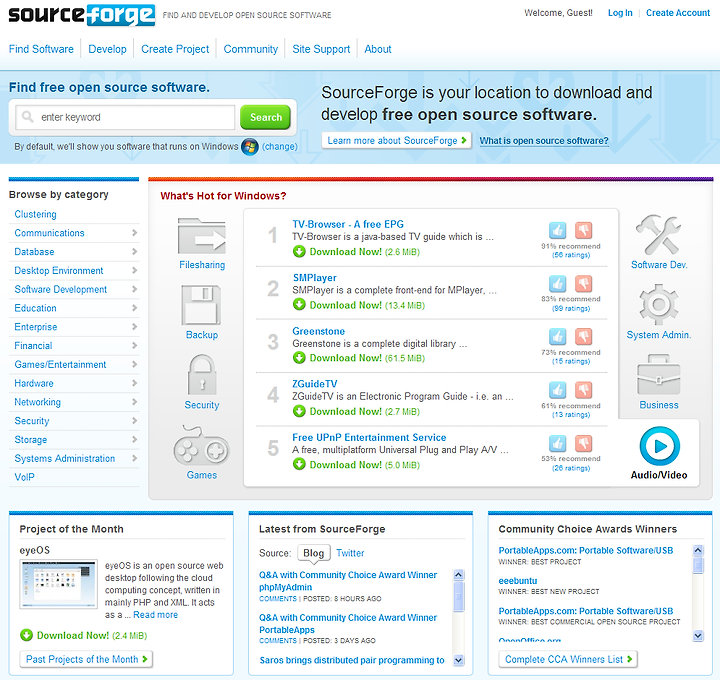The height and width of the screenshot is (680, 720).
Task: Thumbs up Greenstone
Action: click(x=557, y=337)
